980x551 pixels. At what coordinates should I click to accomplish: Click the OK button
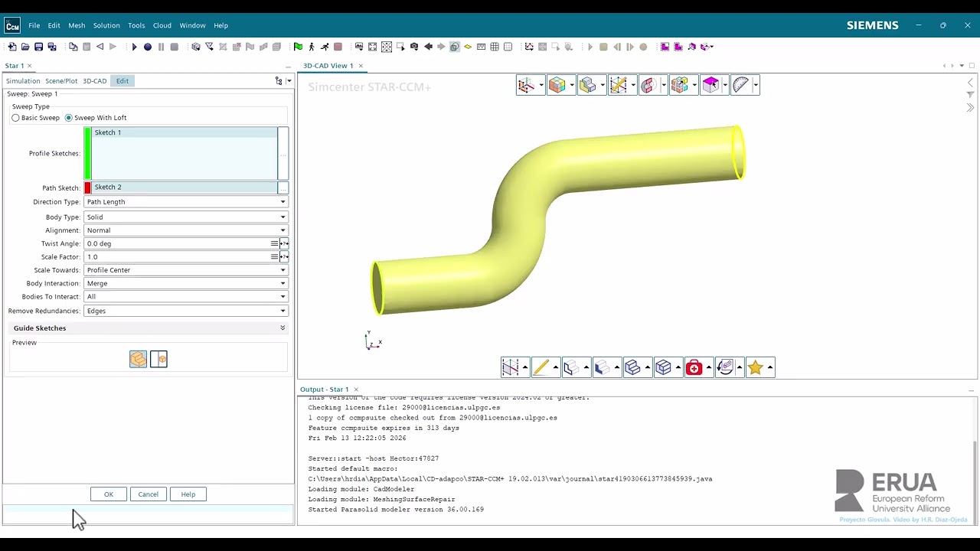[x=109, y=494]
